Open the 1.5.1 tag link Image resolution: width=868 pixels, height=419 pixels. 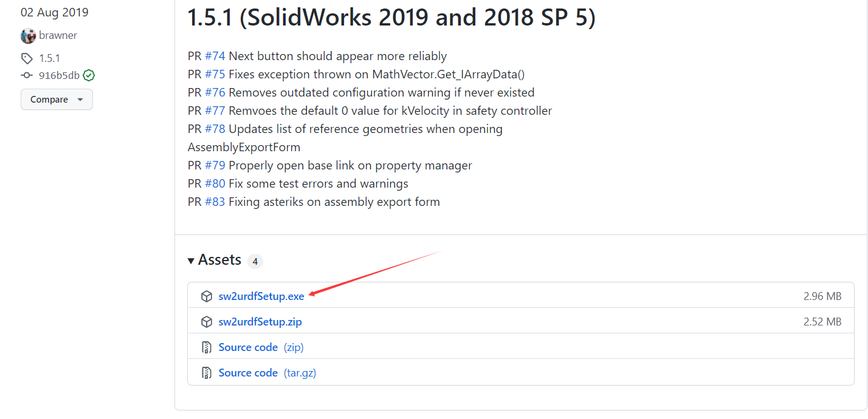tap(49, 58)
